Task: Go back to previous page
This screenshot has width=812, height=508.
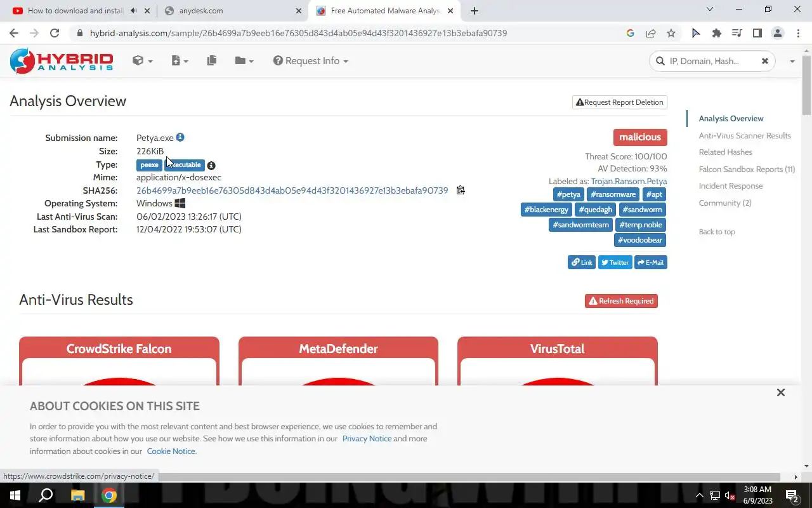Action: pyautogui.click(x=14, y=33)
